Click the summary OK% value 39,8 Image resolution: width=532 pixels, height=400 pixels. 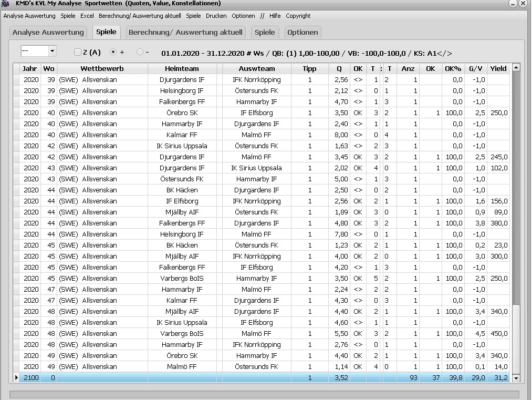(453, 377)
